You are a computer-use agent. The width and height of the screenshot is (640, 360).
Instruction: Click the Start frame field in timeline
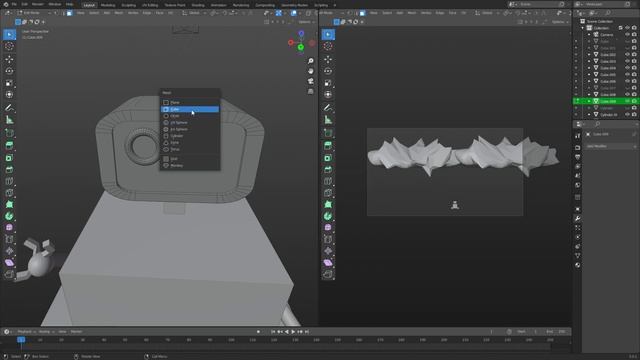(528, 332)
